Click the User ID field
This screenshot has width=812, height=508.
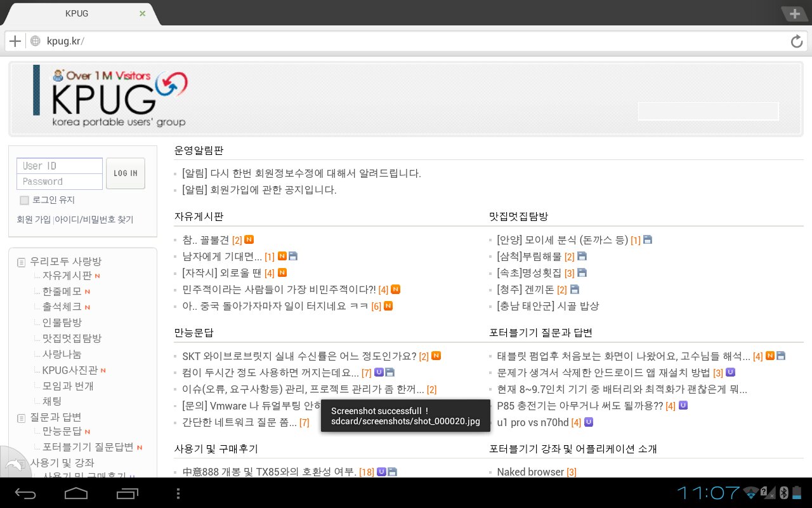click(60, 166)
